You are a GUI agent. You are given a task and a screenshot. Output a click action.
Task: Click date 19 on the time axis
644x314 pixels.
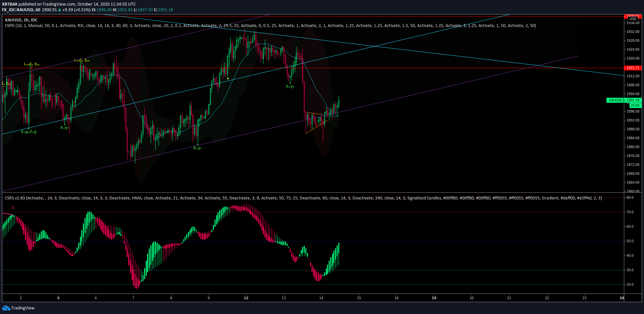434,298
